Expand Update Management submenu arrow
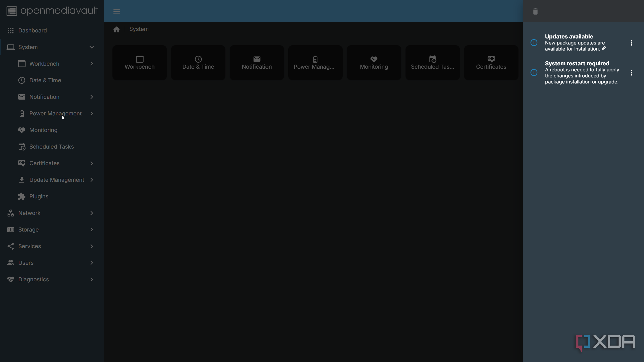The width and height of the screenshot is (644, 362). 92,180
